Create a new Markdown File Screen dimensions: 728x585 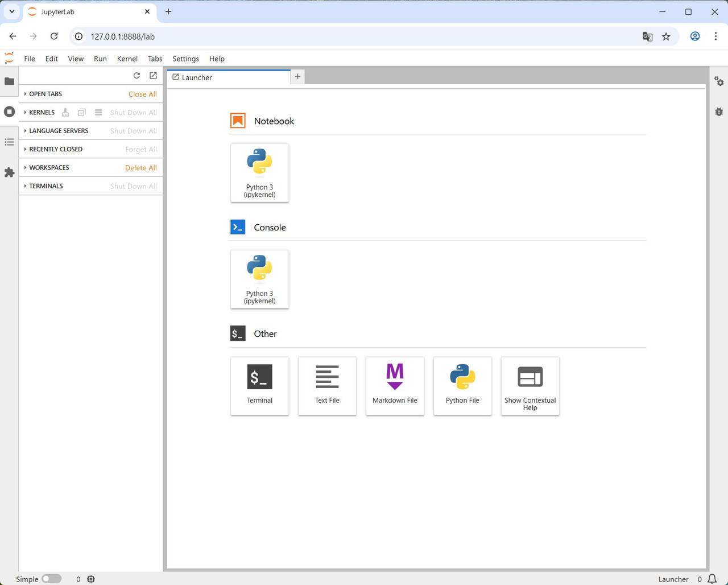point(395,386)
